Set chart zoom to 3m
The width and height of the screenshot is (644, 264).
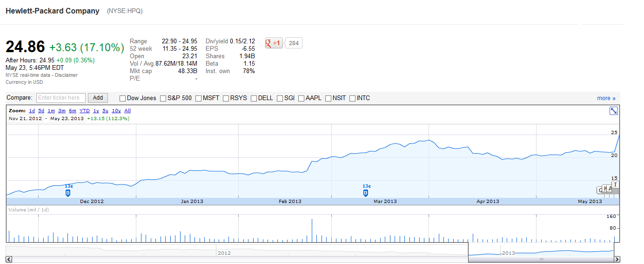point(62,111)
